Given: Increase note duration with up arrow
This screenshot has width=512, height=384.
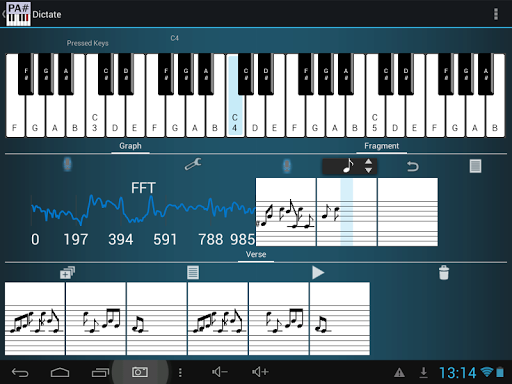Looking at the screenshot, I should coord(368,162).
